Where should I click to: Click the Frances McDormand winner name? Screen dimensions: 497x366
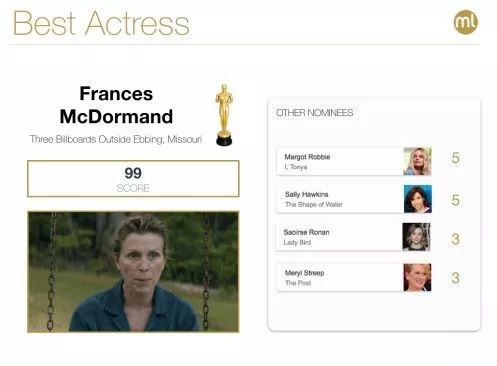(x=116, y=105)
